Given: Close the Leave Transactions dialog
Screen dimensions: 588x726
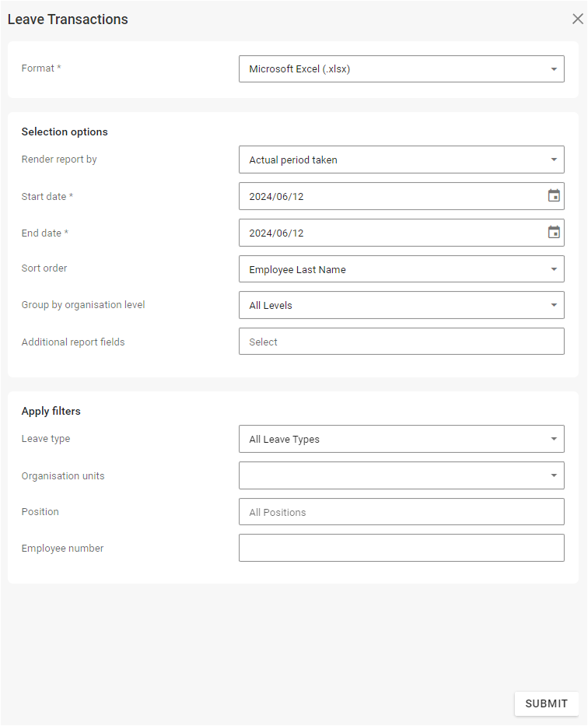Looking at the screenshot, I should (577, 19).
